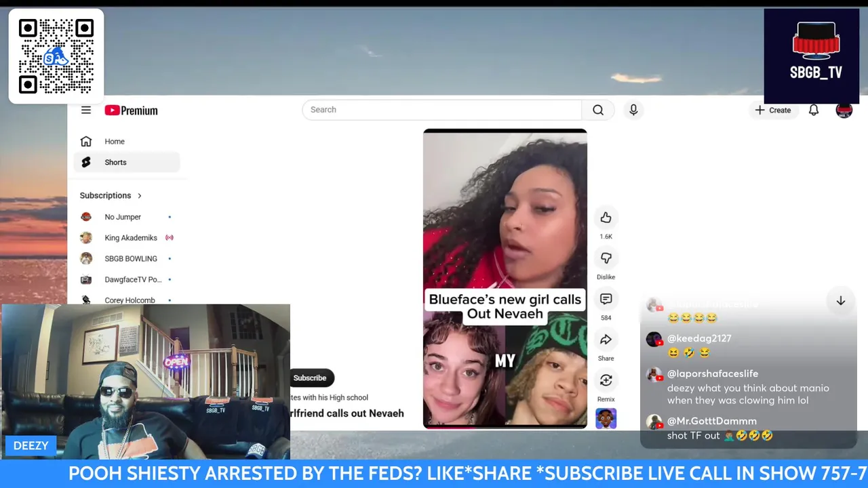Screen dimensions: 868x488
Task: Click the YouTube Premium logo
Action: tap(131, 110)
